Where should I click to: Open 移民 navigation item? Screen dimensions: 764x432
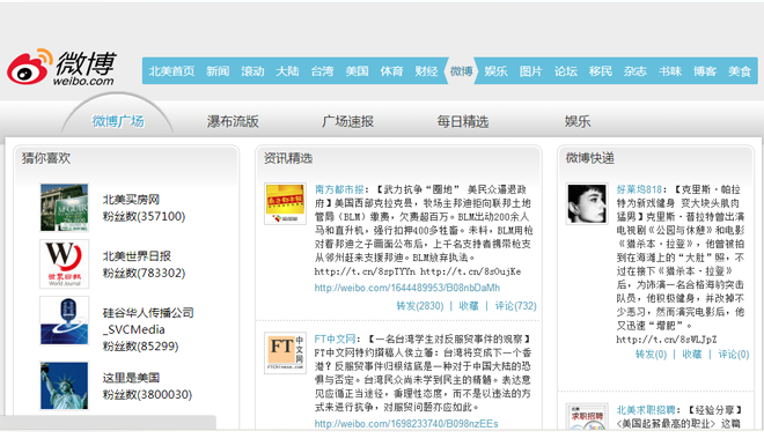[600, 71]
